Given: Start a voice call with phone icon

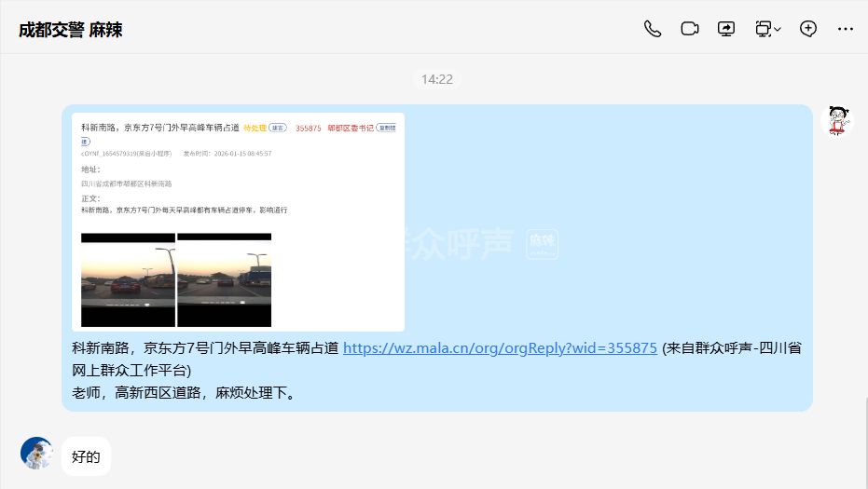Looking at the screenshot, I should (x=653, y=29).
